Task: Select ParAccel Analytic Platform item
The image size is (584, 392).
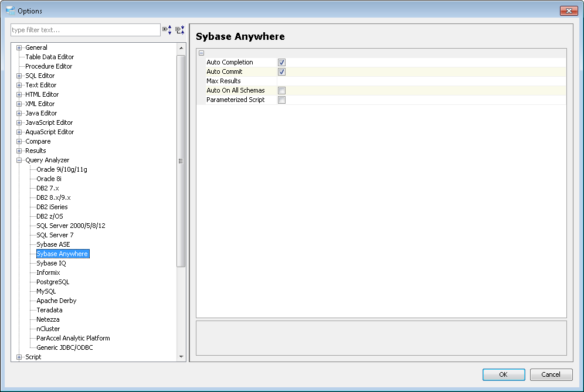Action: point(73,338)
